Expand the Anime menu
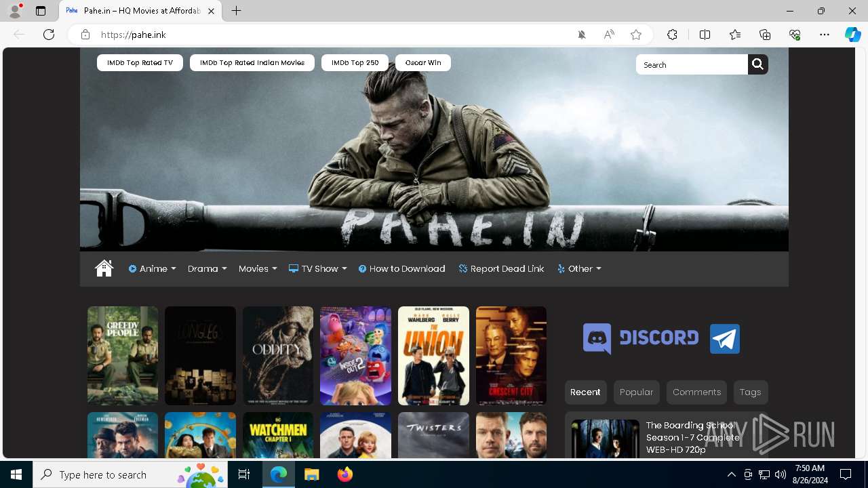868x488 pixels. tap(152, 268)
